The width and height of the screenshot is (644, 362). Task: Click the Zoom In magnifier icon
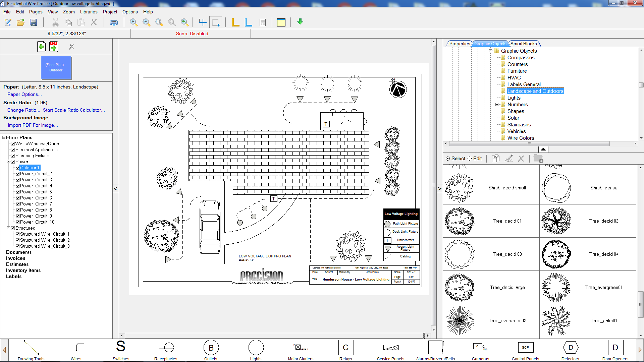133,22
